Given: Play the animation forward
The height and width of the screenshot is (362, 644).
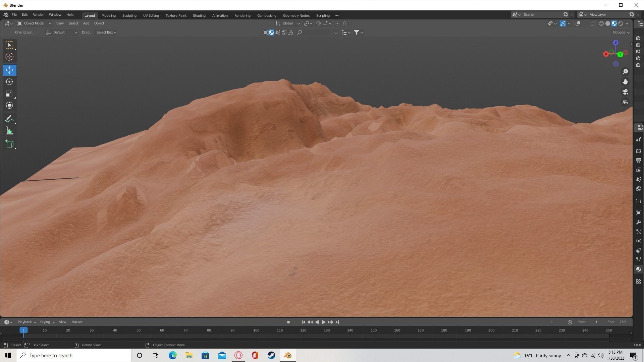Looking at the screenshot, I should (323, 322).
